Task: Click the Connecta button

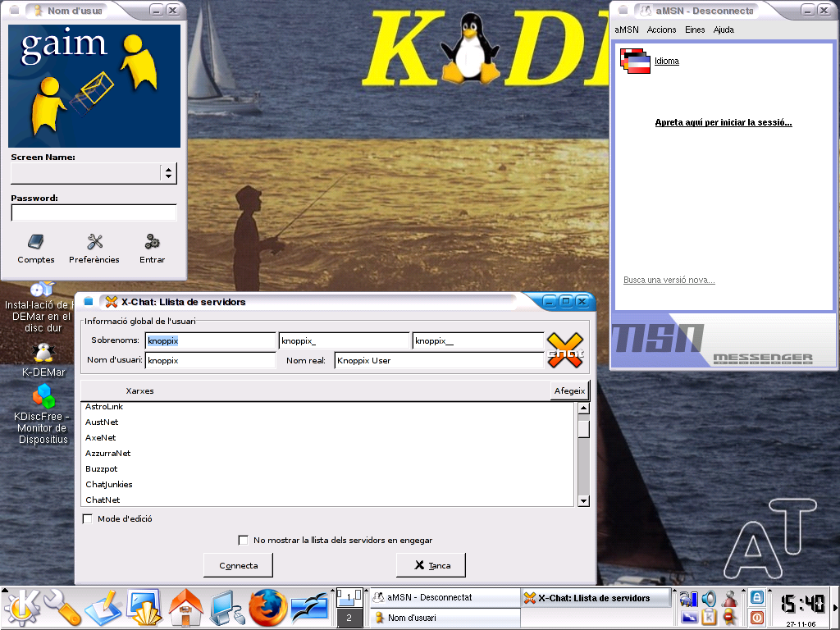Action: (239, 566)
